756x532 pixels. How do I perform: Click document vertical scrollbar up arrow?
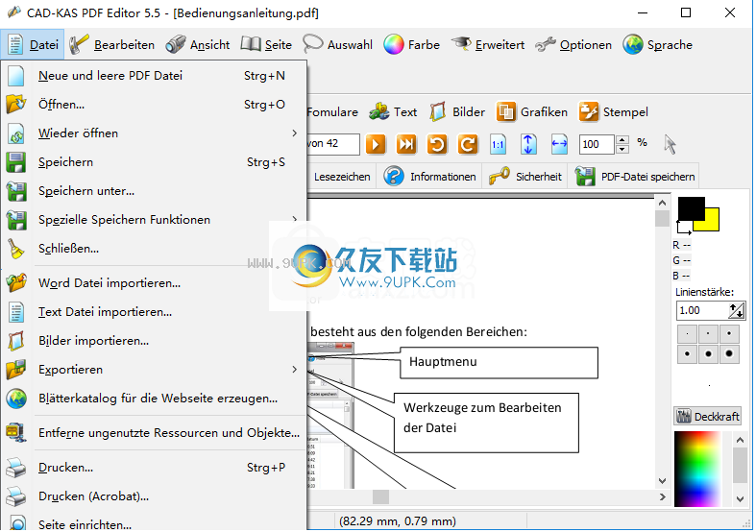coord(662,203)
